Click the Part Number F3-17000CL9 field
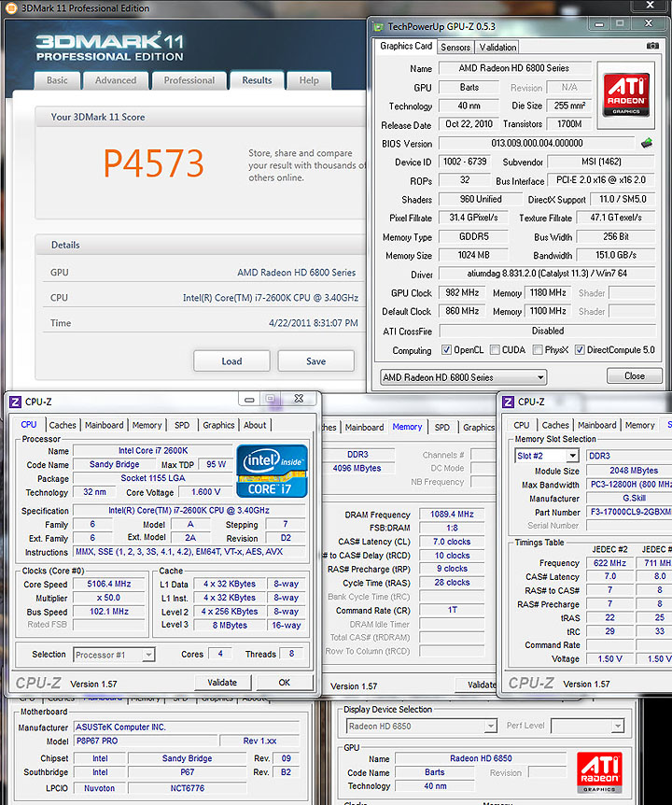The image size is (672, 805). pyautogui.click(x=629, y=512)
